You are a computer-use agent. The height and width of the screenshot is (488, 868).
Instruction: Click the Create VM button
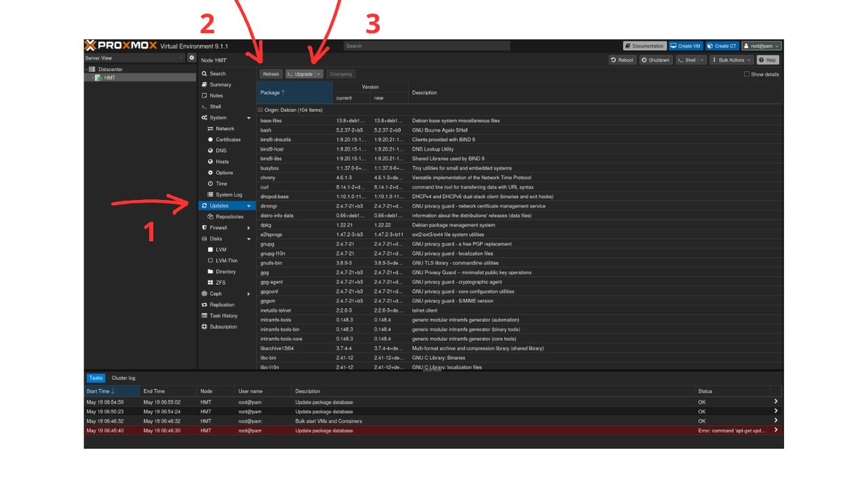686,46
